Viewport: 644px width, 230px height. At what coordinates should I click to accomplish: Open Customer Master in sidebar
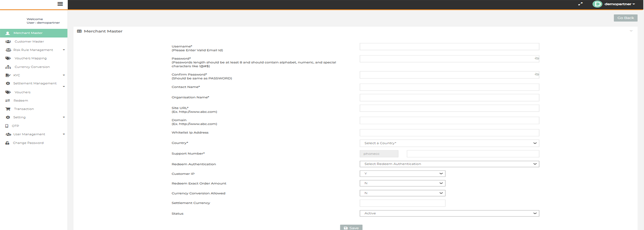coord(29,42)
